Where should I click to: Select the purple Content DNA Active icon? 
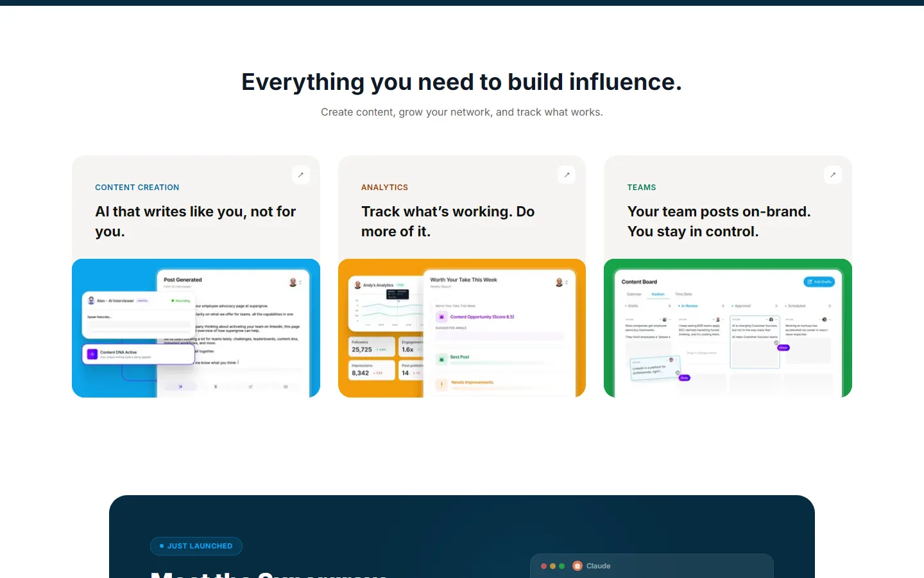pos(92,354)
